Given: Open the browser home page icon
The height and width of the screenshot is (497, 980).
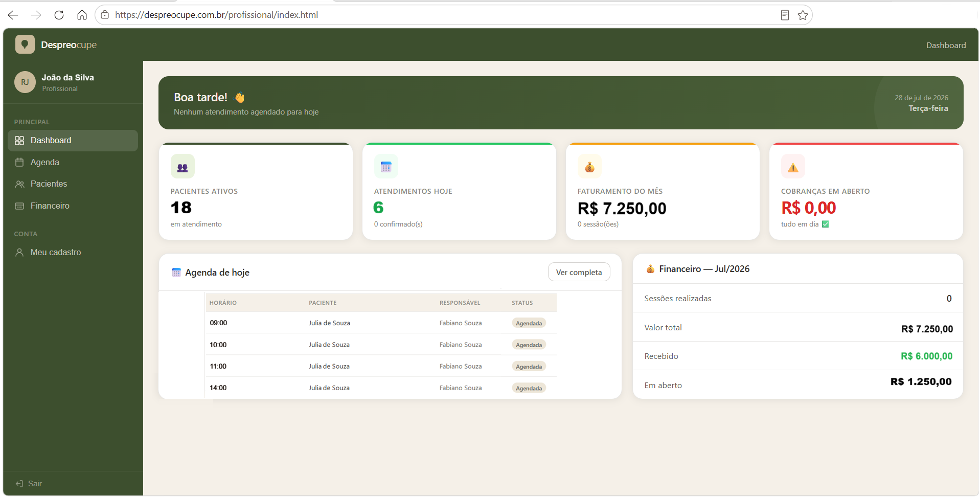Looking at the screenshot, I should (x=82, y=15).
